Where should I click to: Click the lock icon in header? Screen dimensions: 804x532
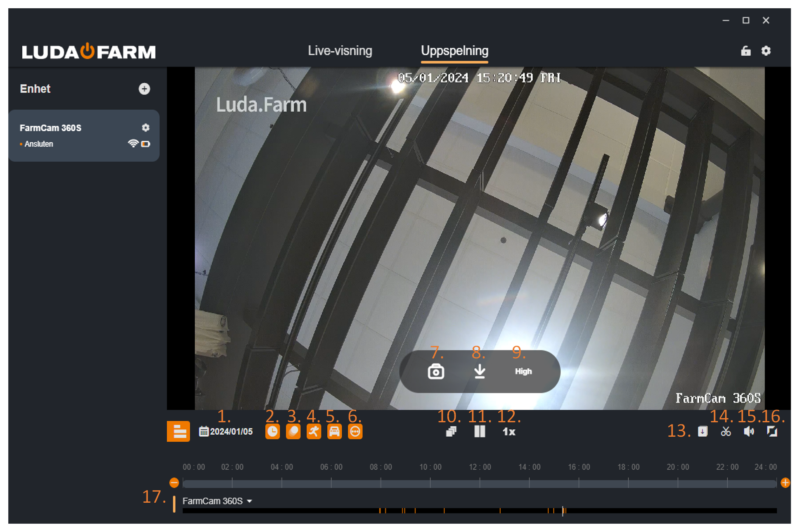pos(745,51)
